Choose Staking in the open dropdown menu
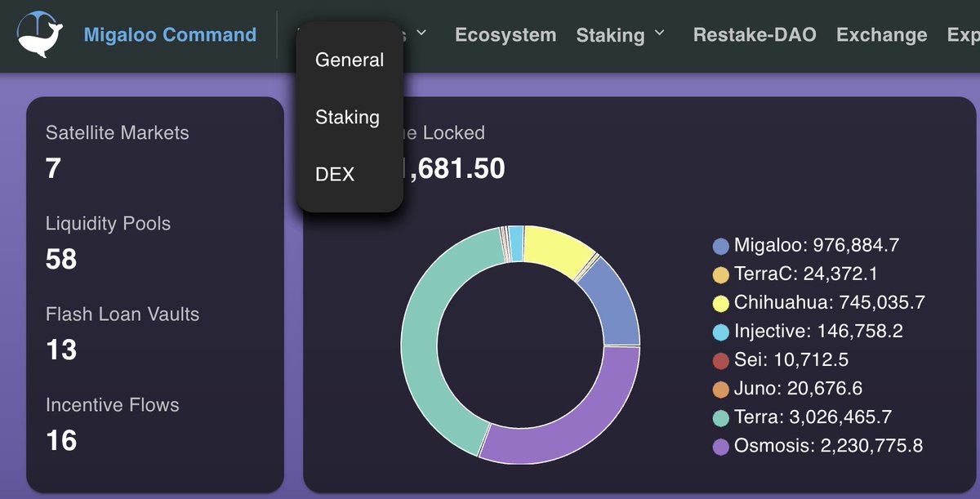Viewport: 980px width, 499px height. (x=347, y=118)
